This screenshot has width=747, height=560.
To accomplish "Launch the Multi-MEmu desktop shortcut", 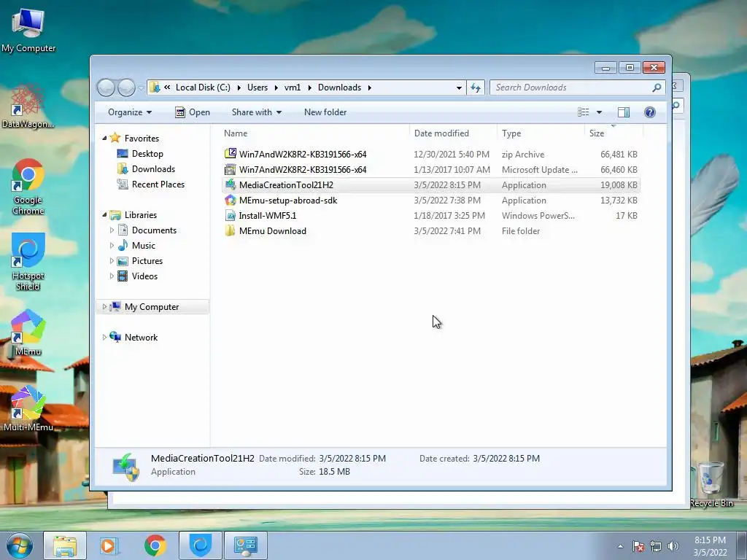I will pyautogui.click(x=28, y=408).
